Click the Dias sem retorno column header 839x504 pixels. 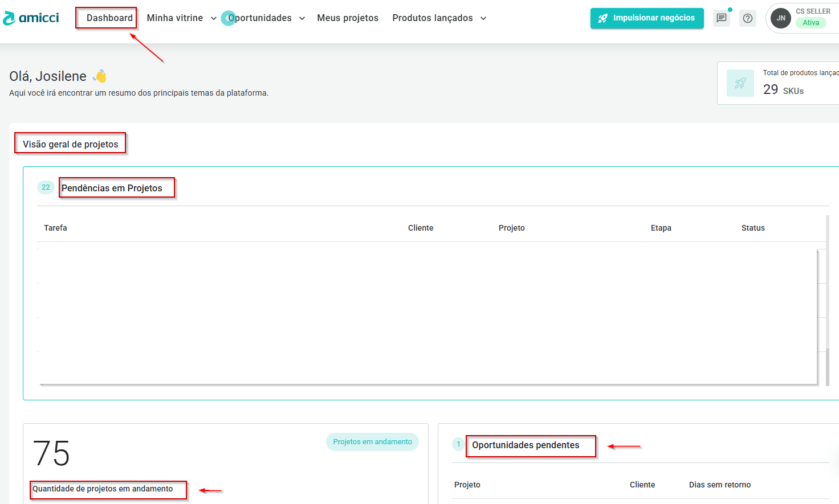tap(719, 485)
